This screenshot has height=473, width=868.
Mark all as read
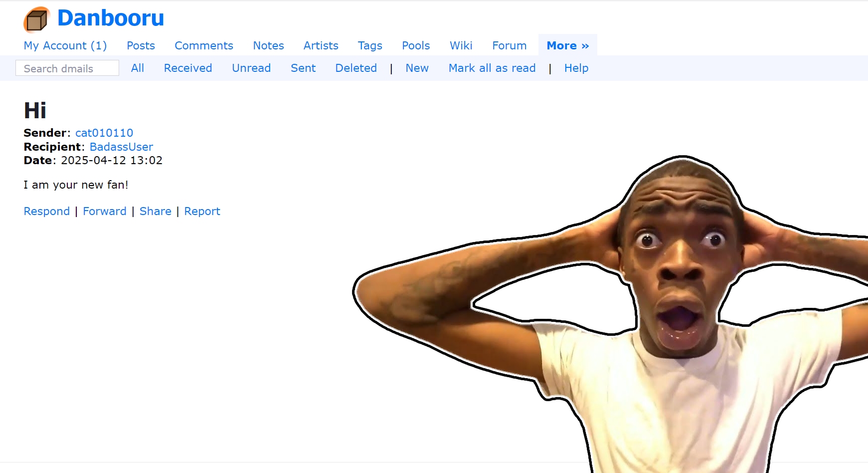pyautogui.click(x=492, y=68)
